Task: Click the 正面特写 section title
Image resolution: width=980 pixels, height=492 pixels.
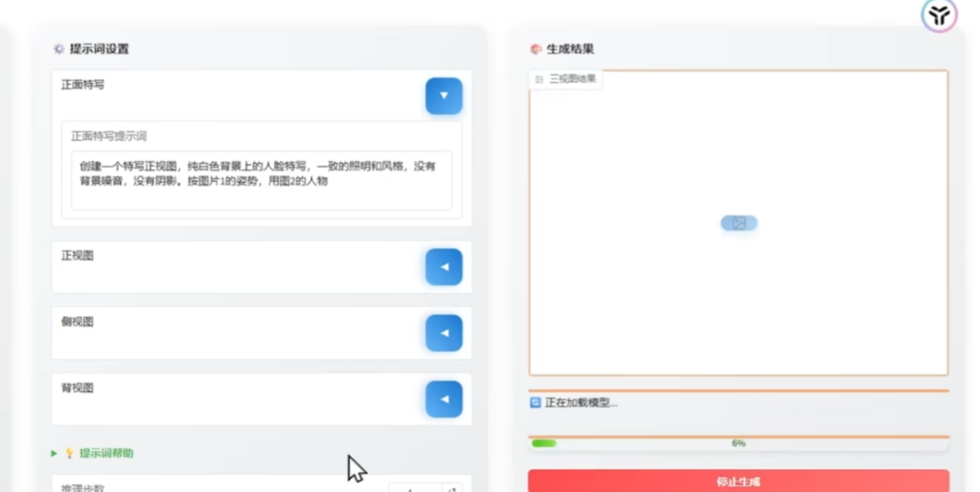Action: pyautogui.click(x=83, y=85)
